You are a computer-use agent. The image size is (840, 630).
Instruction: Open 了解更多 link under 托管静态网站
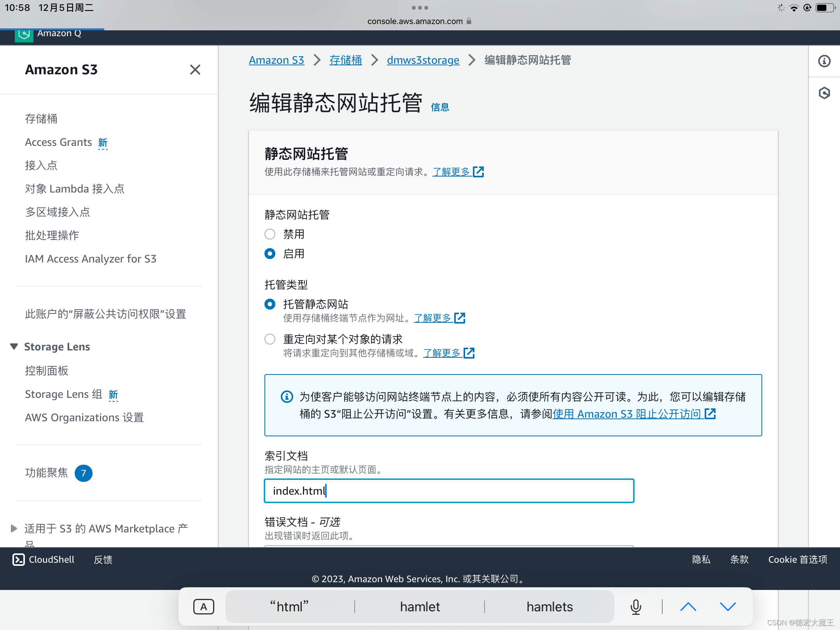tap(439, 318)
